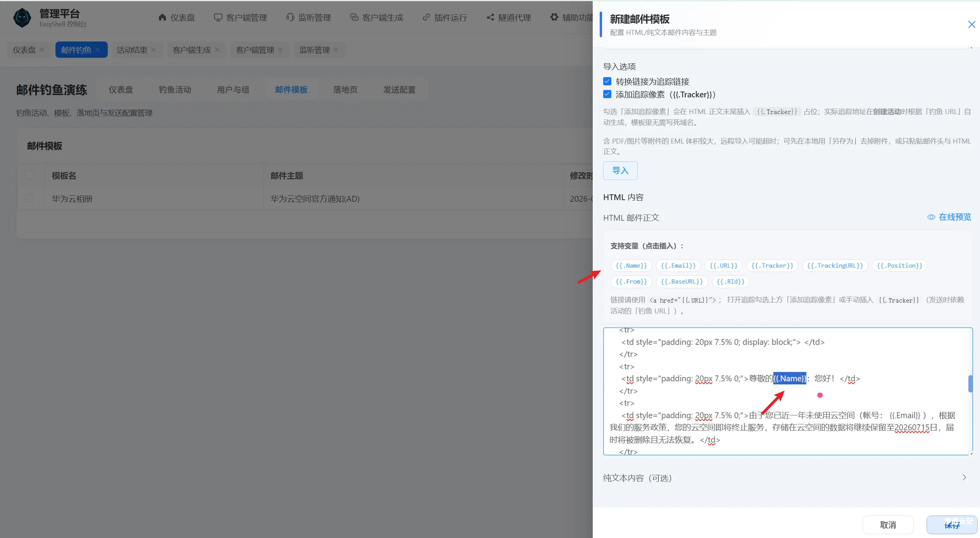Select the 邮件模板 sub-tab

291,90
